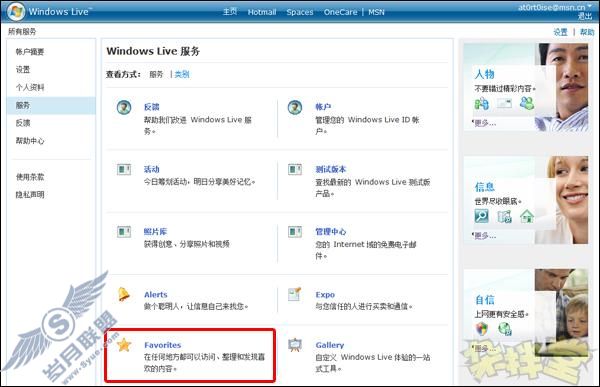The width and height of the screenshot is (600, 387).
Task: Click the icon next to 照片库
Action: [124, 231]
